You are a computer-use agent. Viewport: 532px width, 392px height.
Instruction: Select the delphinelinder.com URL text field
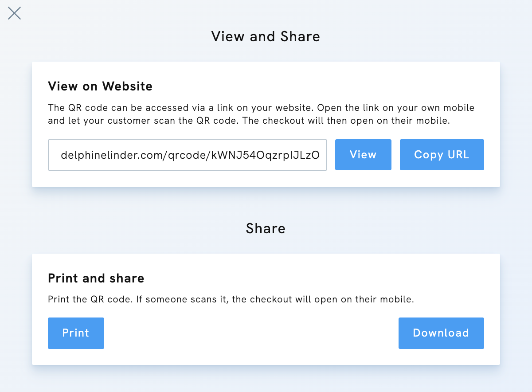[x=187, y=155]
